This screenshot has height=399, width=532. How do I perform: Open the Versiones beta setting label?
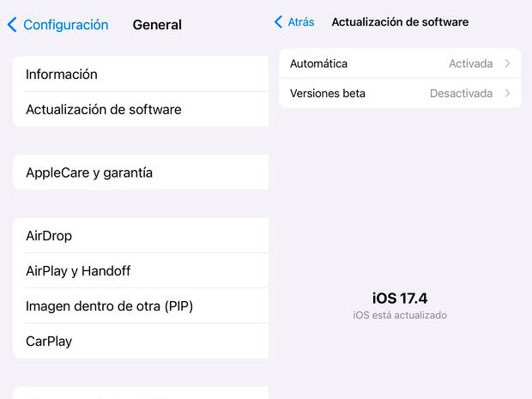coord(328,93)
